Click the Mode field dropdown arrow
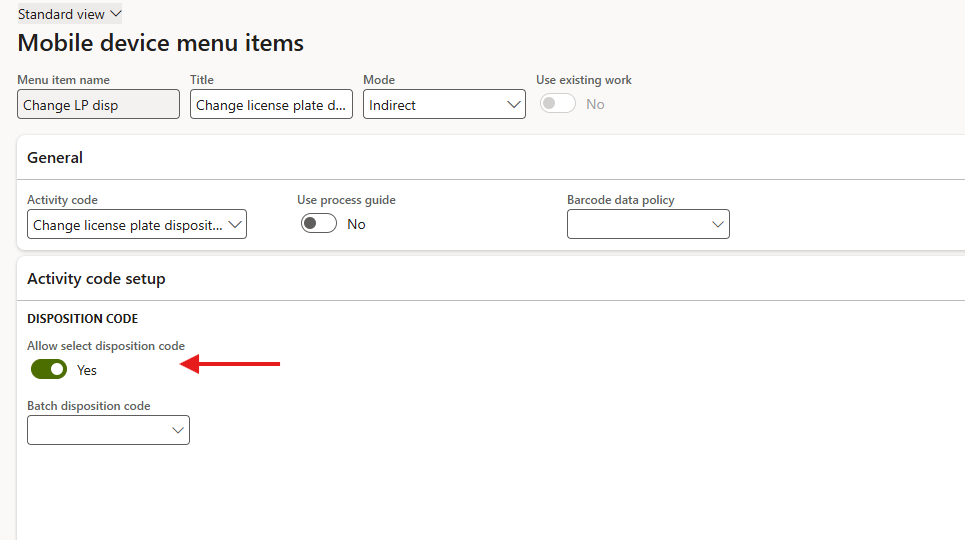965x540 pixels. click(514, 105)
